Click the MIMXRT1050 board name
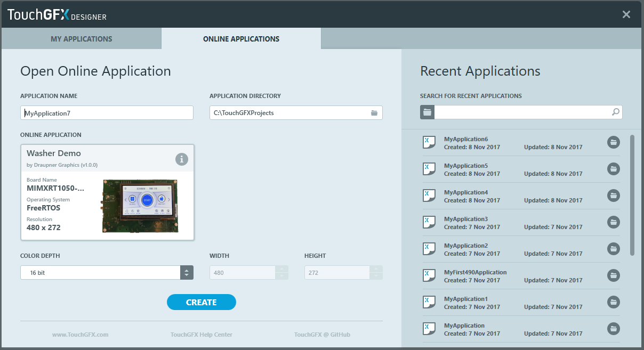644x350 pixels. pos(55,188)
